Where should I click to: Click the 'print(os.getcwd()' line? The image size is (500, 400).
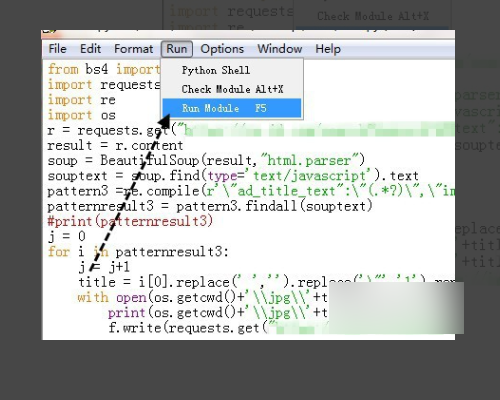click(x=217, y=313)
